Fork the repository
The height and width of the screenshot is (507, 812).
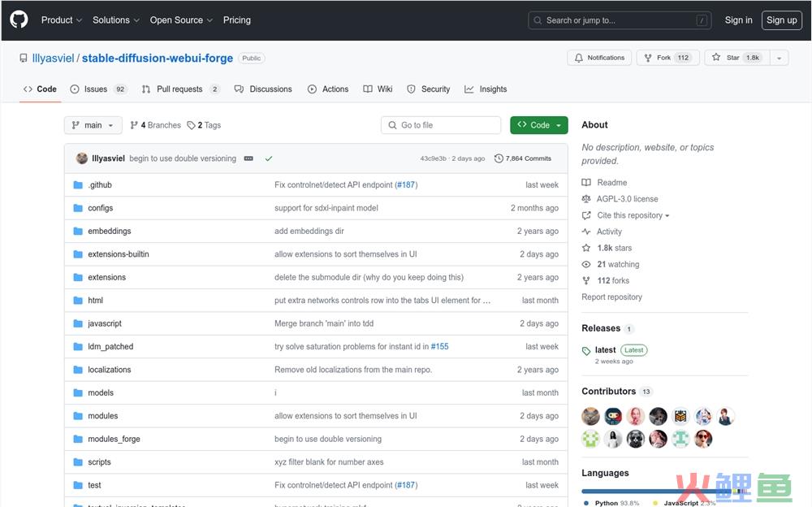(668, 58)
